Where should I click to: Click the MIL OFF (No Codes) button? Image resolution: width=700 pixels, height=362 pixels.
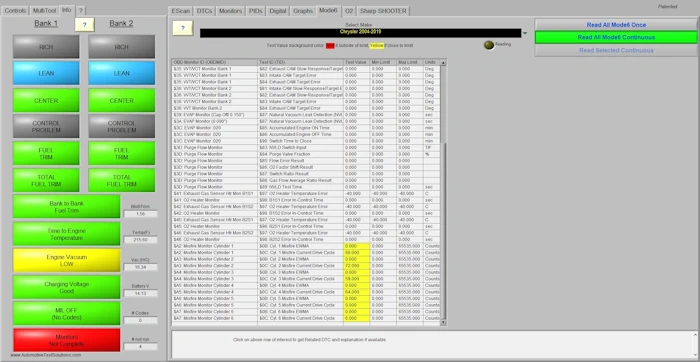(67, 314)
